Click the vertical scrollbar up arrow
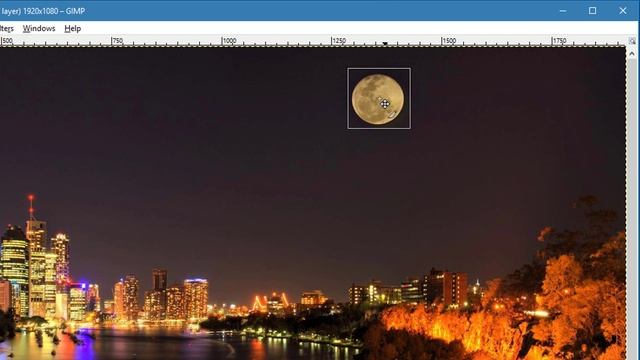The width and height of the screenshot is (640, 360). (632, 54)
